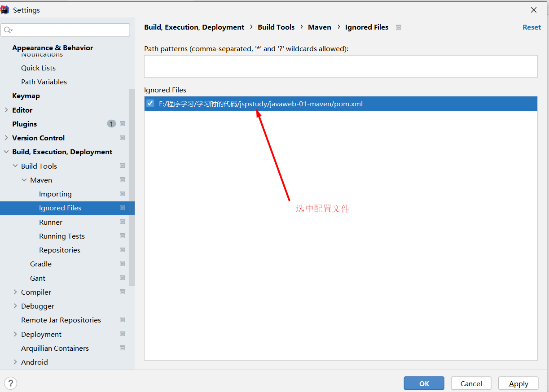Click Build, Execution, Deployment breadcrumb
The image size is (549, 392).
pyautogui.click(x=194, y=27)
